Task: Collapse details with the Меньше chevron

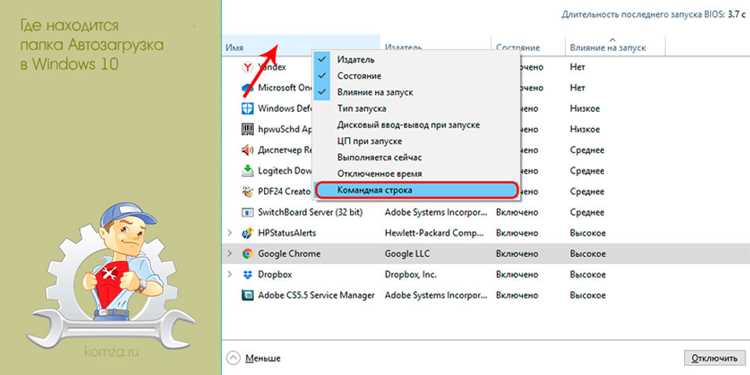Action: [x=233, y=358]
